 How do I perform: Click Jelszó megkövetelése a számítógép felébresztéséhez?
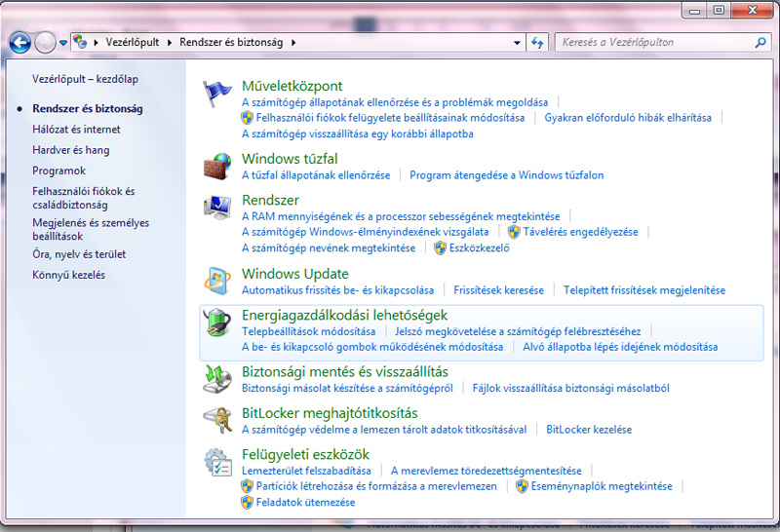click(518, 331)
